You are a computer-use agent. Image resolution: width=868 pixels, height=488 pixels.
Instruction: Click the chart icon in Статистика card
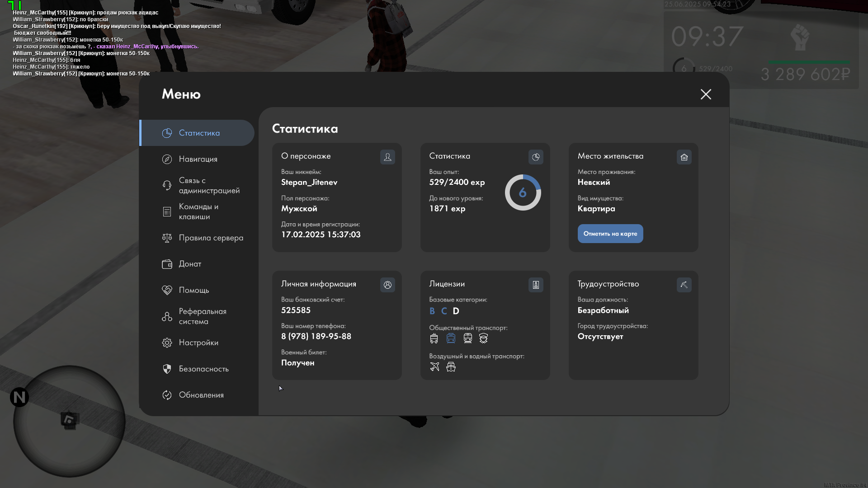coord(536,157)
